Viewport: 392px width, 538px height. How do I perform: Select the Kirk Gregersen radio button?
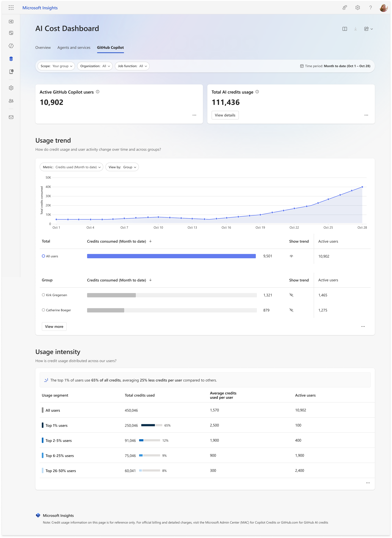[x=43, y=295]
